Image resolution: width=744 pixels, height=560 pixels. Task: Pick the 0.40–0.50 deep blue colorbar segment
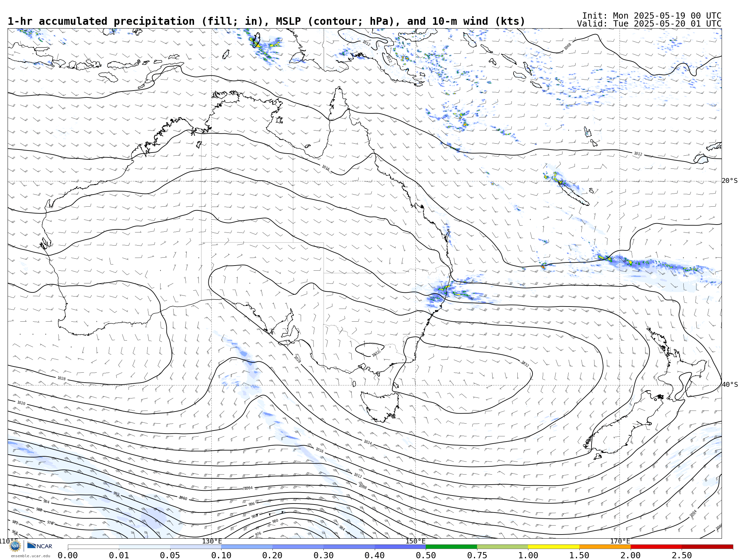click(x=400, y=547)
